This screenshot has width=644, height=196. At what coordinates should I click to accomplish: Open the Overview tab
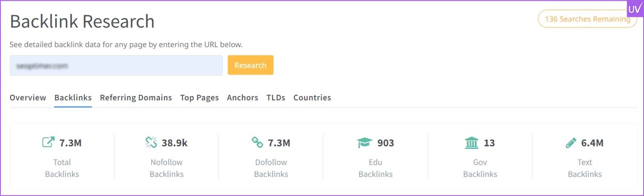(28, 98)
